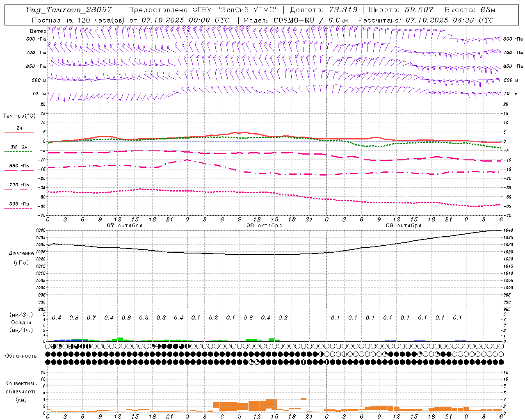The width and height of the screenshot is (525, 420).
Task: Click the "(мм/1ч.)" precipitation unit label
Action: 21,330
